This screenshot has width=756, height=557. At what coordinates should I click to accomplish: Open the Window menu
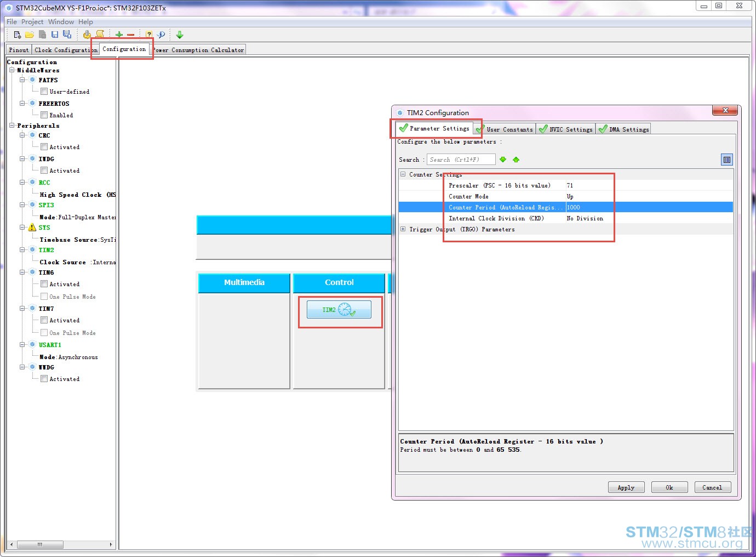pos(61,22)
